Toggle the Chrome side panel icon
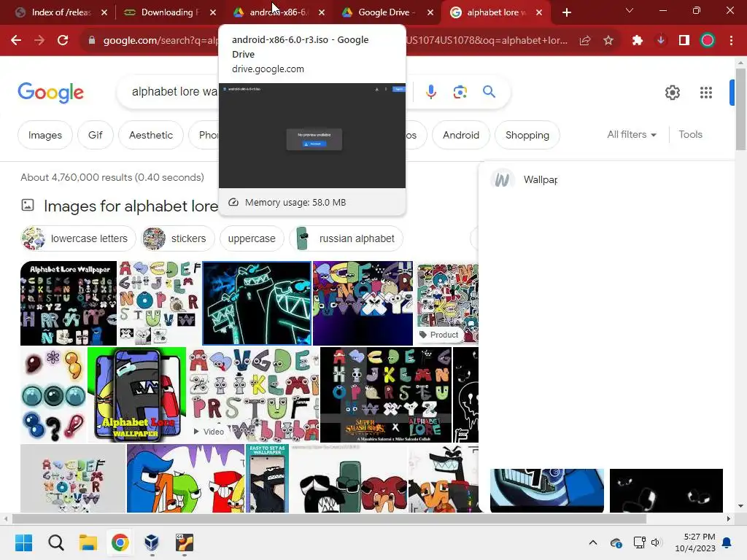747x560 pixels. pyautogui.click(x=684, y=41)
